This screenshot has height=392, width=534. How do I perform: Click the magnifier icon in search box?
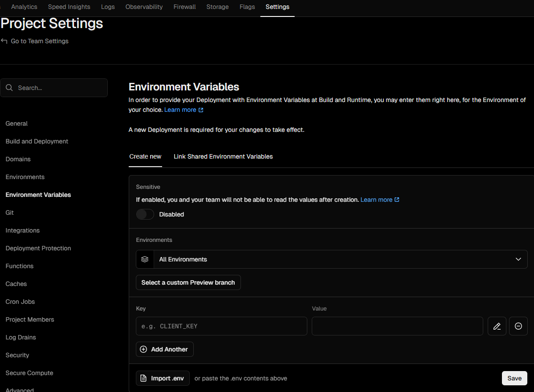click(x=9, y=88)
